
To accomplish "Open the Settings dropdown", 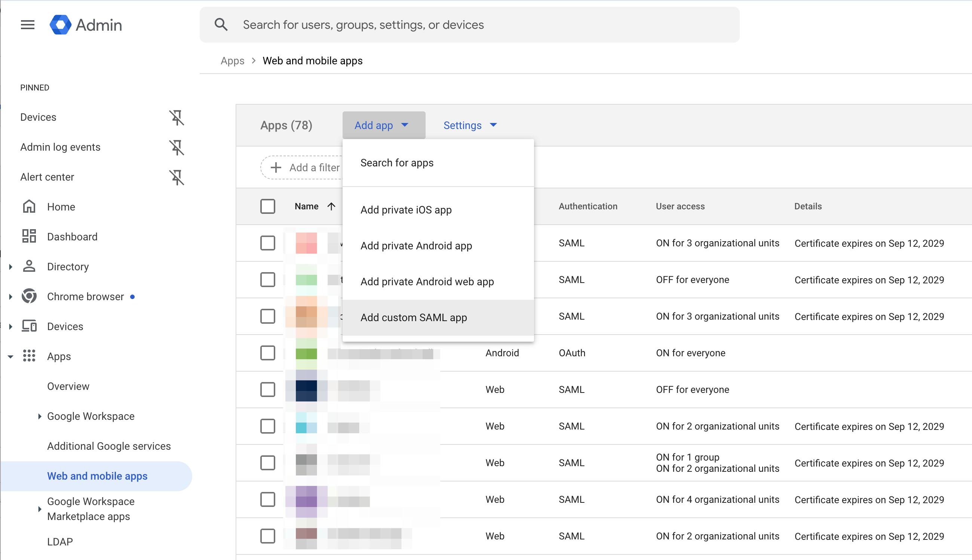I will [x=470, y=125].
